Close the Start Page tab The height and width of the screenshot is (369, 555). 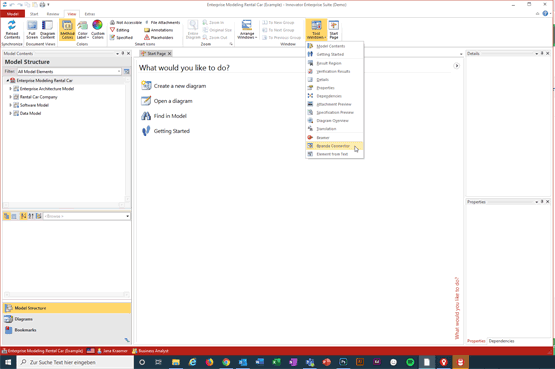[x=170, y=53]
